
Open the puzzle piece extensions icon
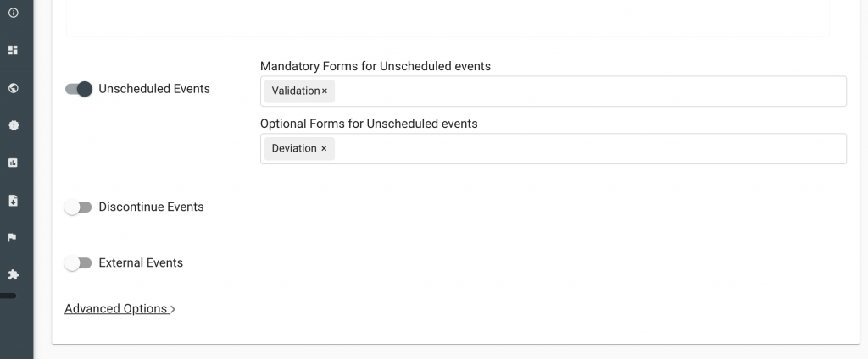(13, 275)
